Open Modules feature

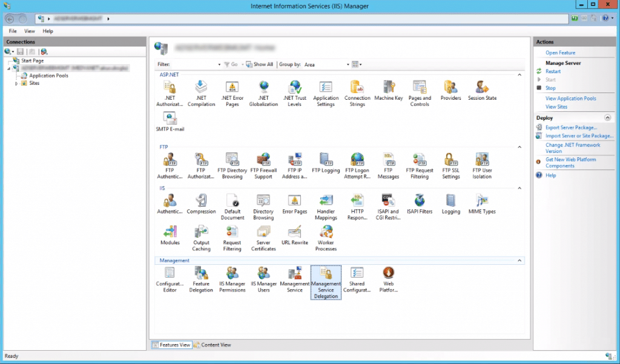pyautogui.click(x=170, y=235)
